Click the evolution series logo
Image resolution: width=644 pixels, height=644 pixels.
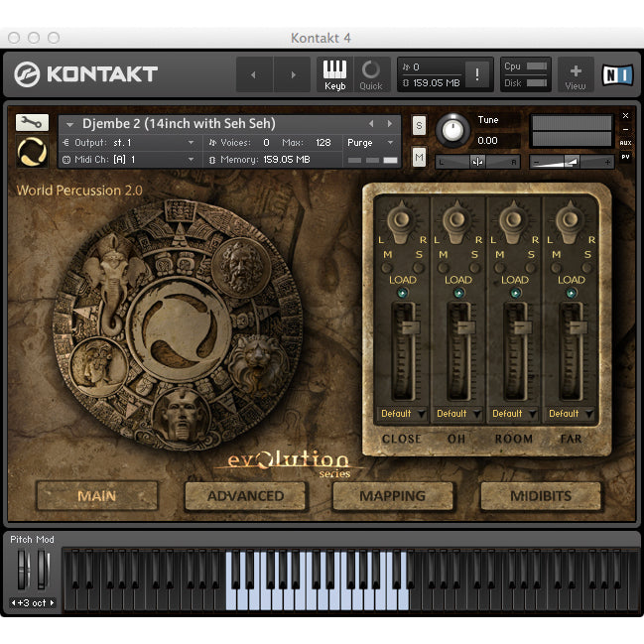click(289, 463)
